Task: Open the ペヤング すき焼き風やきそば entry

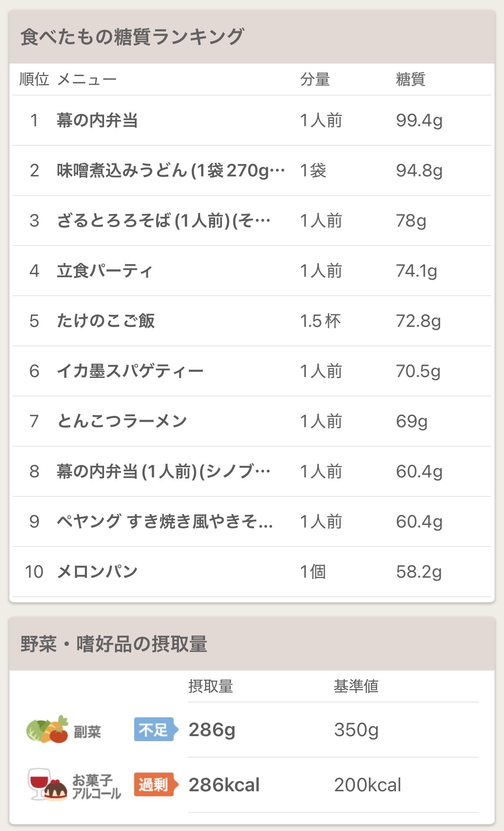Action: [165, 522]
